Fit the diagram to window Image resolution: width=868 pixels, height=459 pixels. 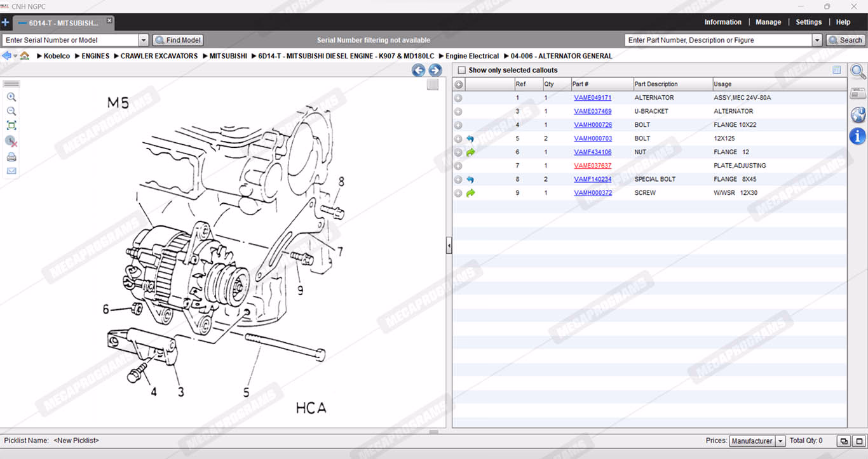tap(11, 126)
